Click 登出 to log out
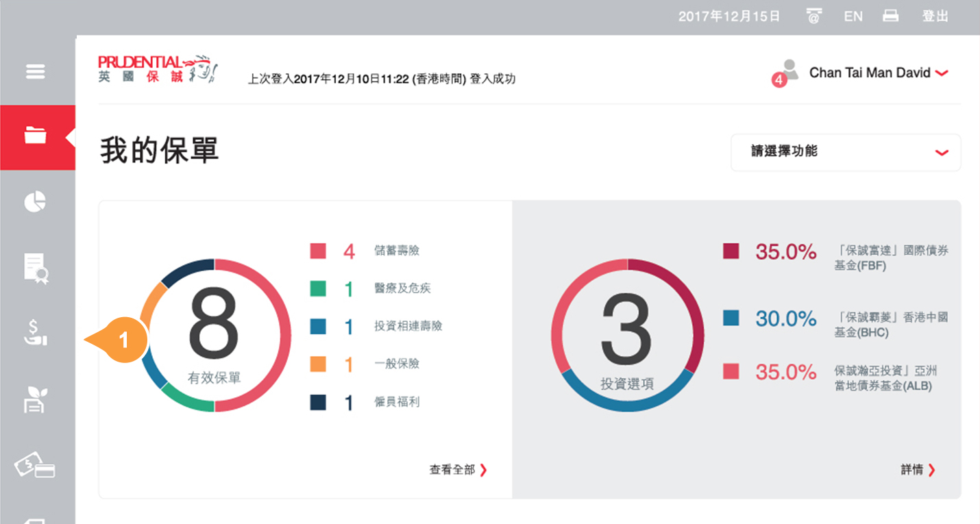980x524 pixels. click(935, 16)
